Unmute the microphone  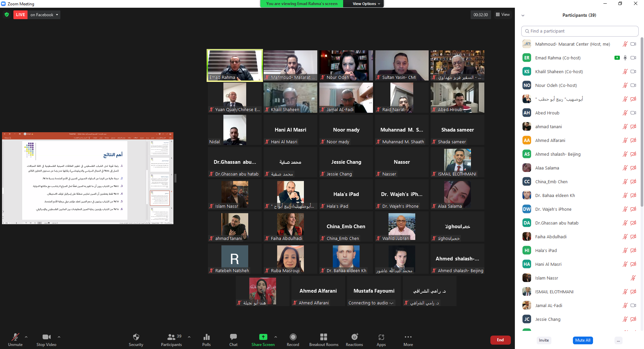coord(15,337)
